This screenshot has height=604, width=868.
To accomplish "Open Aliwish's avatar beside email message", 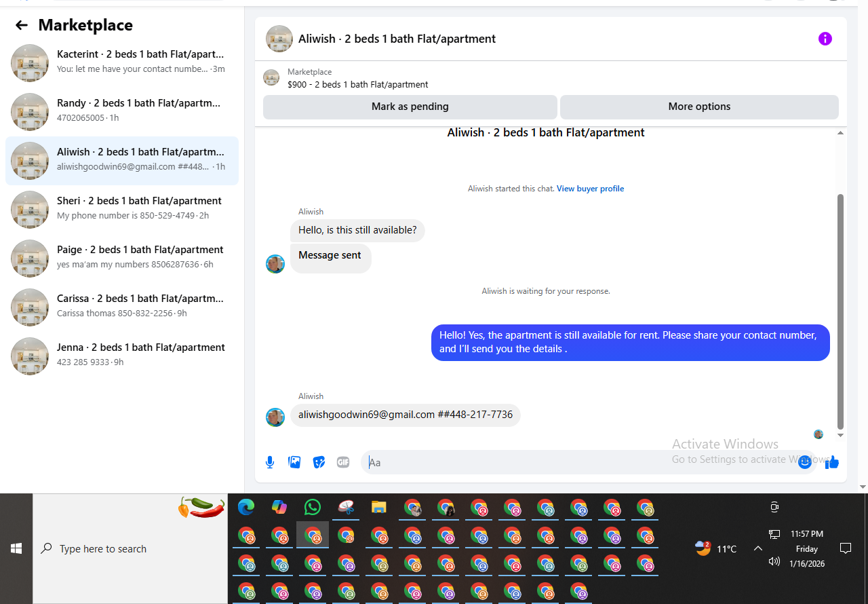I will (x=275, y=417).
